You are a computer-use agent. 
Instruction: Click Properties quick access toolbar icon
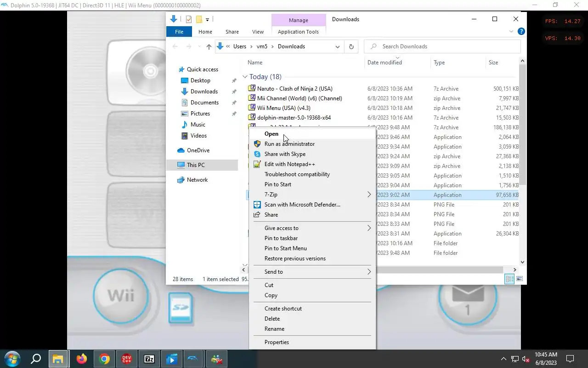[x=188, y=19]
